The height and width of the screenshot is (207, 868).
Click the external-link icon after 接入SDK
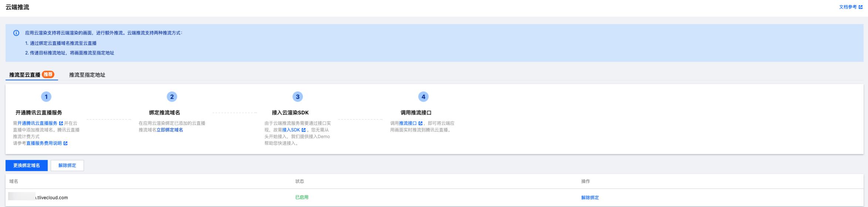pyautogui.click(x=304, y=130)
